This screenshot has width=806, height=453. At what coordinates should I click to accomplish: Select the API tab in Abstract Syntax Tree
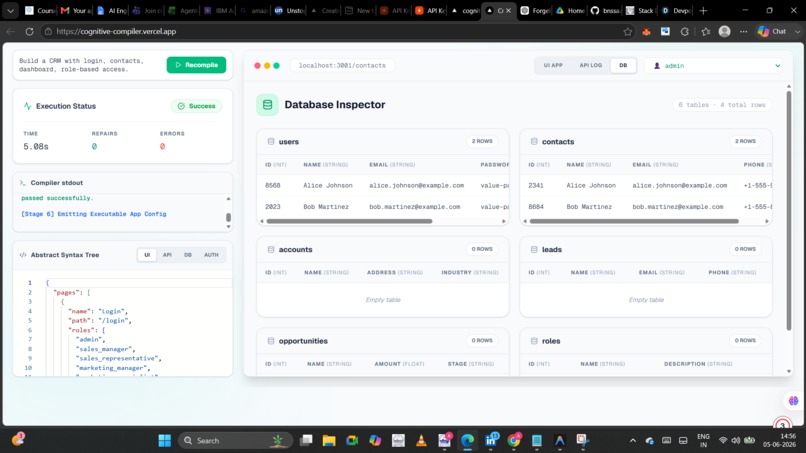(167, 255)
